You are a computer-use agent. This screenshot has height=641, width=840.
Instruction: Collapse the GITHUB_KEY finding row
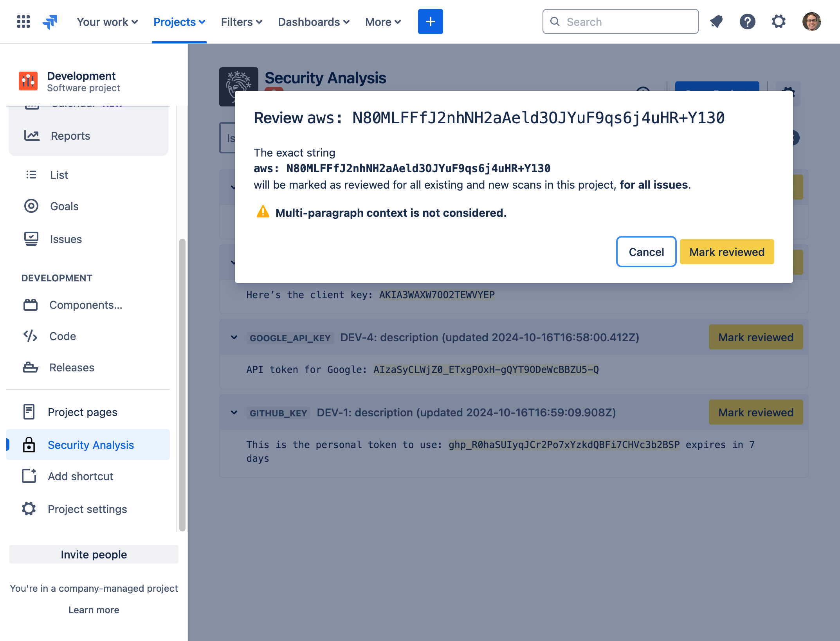click(234, 412)
